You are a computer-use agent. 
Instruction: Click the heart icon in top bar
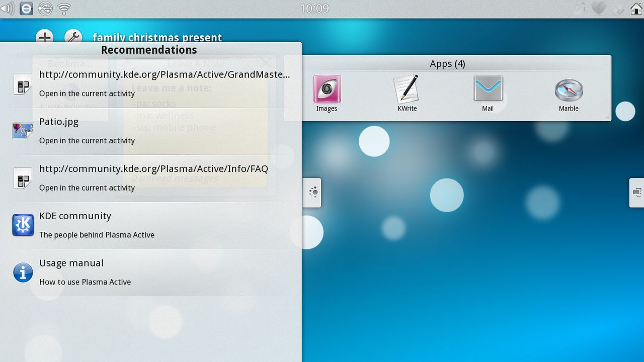point(598,9)
